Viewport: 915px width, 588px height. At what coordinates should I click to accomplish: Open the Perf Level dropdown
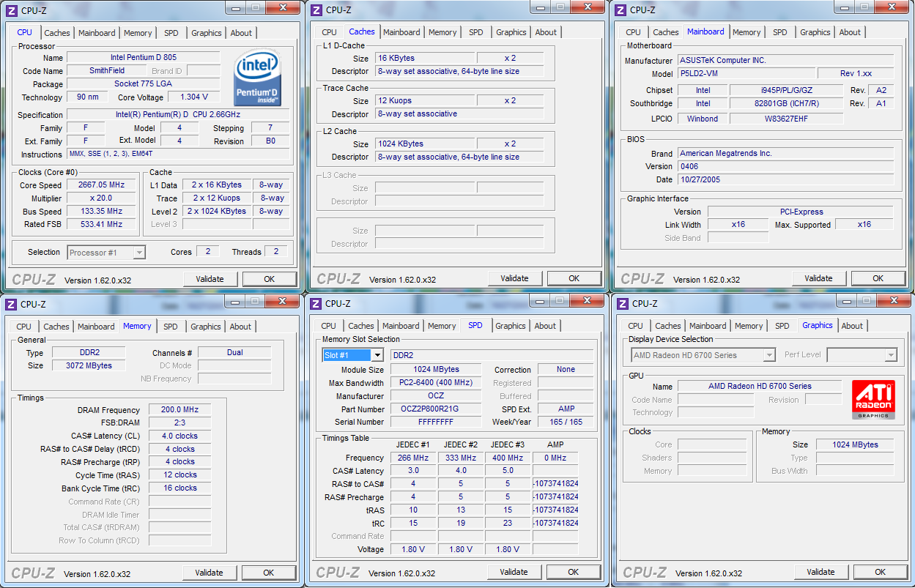pos(890,355)
